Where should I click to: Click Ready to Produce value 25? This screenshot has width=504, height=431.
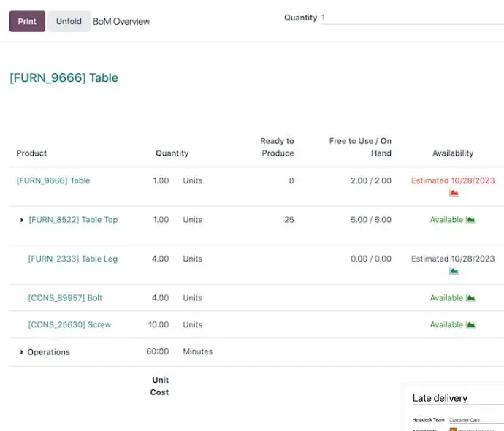tap(289, 220)
